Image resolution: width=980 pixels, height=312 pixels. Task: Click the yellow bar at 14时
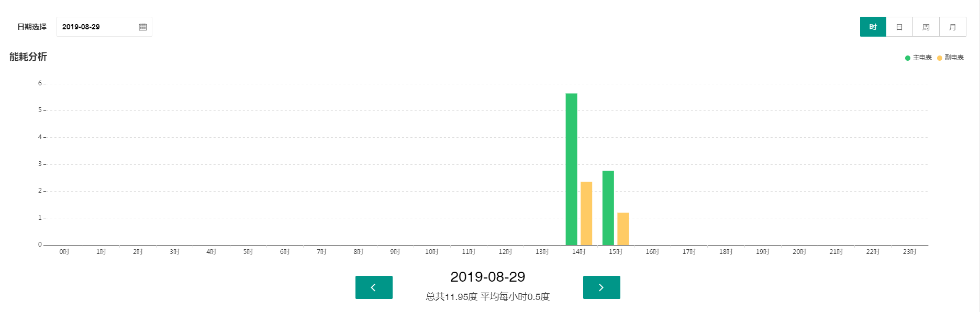586,214
